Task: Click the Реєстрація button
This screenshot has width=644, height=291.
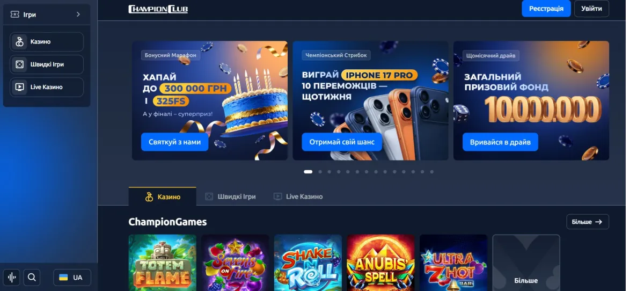Action: point(546,9)
